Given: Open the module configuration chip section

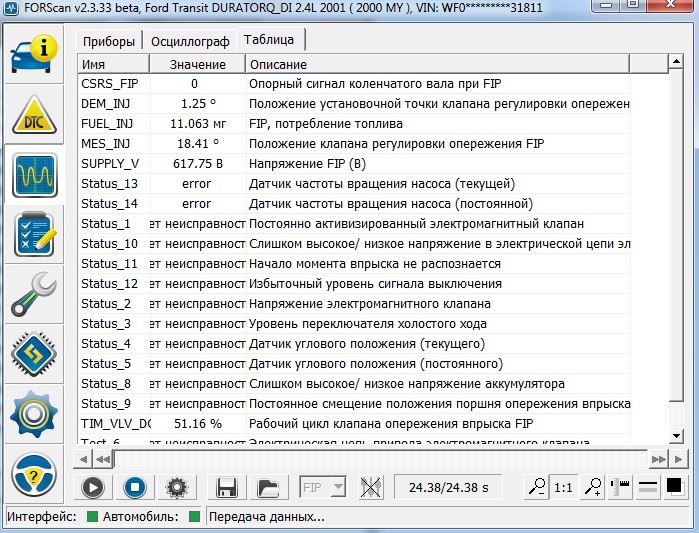Looking at the screenshot, I should coord(34,354).
